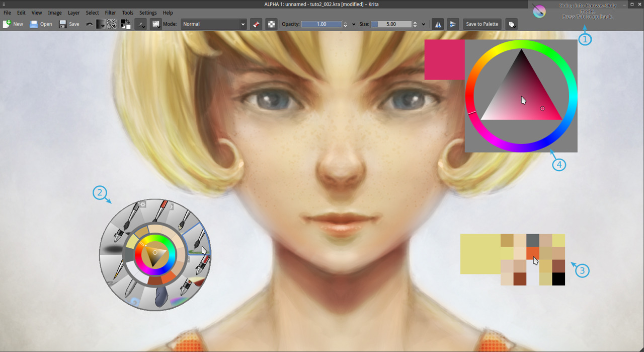The width and height of the screenshot is (644, 352).
Task: Open the pattern picker in the toolbar
Action: (112, 24)
